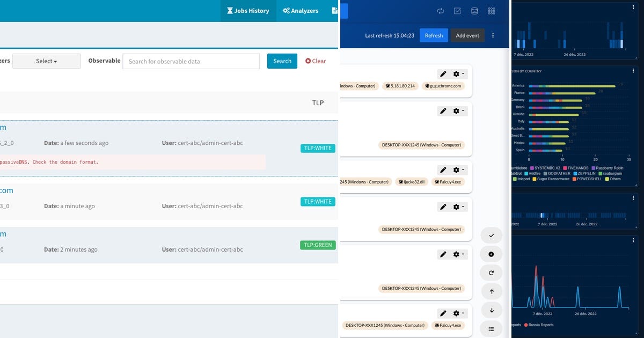Switch to the Jobs History tab

248,10
